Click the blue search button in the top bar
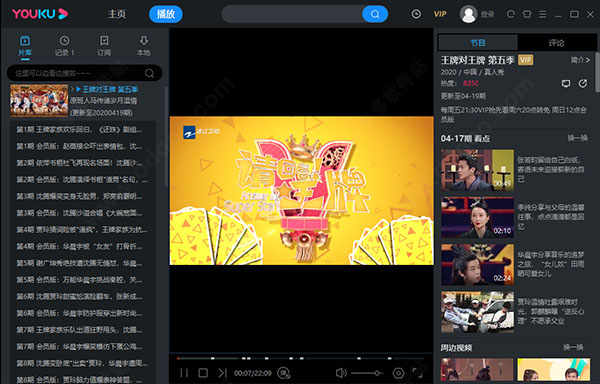Screen dimensions: 600x384 375,14
